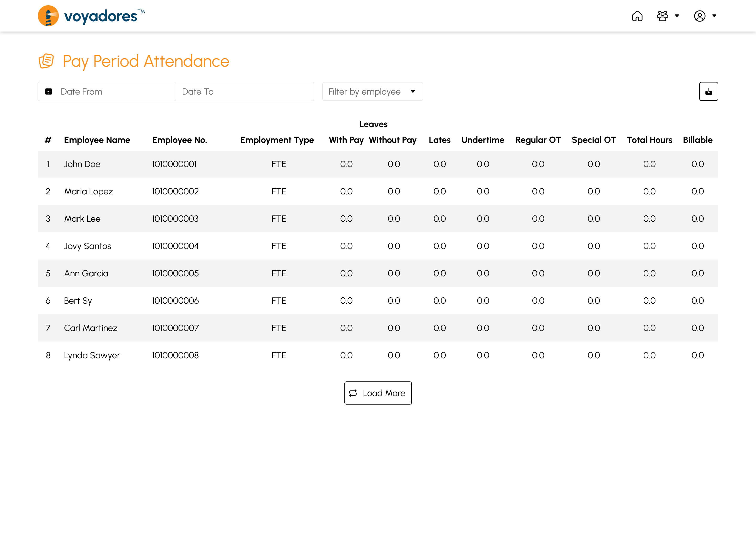This screenshot has width=756, height=538.
Task: Open the Filter by employee dropdown
Action: click(x=372, y=91)
